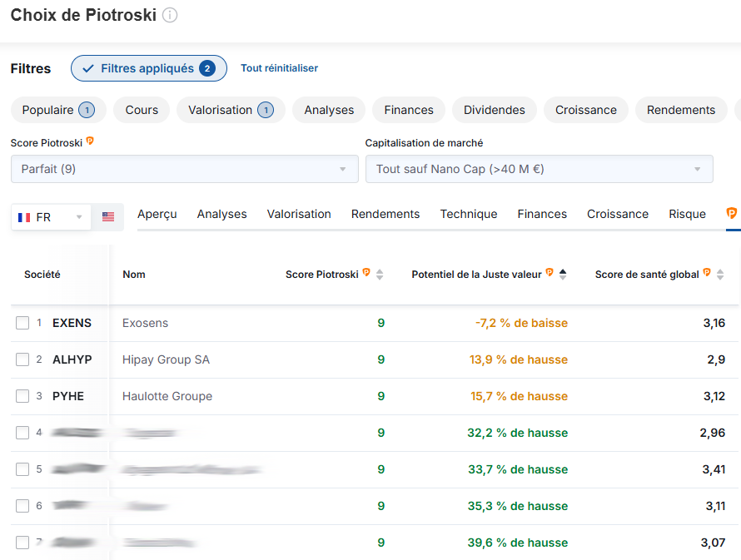Screen dimensions: 741x560
Task: Switch to the Croissance table tab
Action: [618, 214]
